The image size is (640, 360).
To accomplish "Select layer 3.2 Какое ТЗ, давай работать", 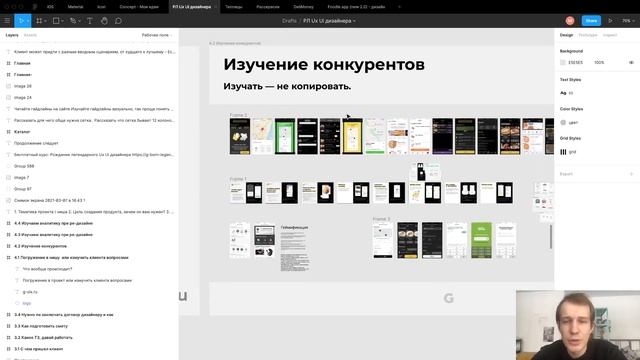I will point(89,338).
